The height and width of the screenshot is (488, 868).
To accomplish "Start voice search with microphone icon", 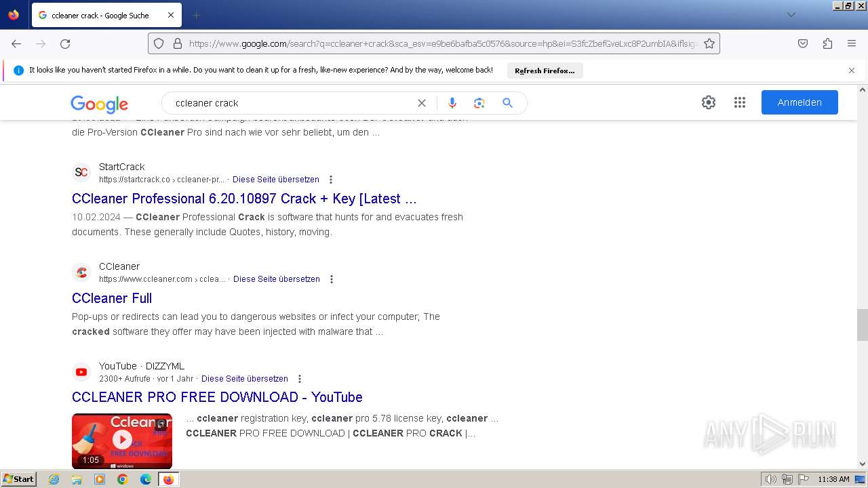I will click(x=452, y=103).
